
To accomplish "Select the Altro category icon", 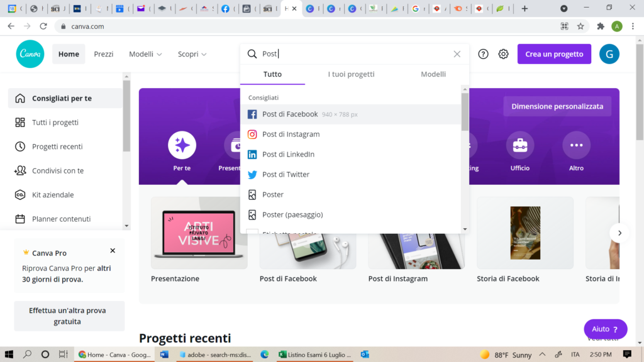I will click(x=576, y=145).
